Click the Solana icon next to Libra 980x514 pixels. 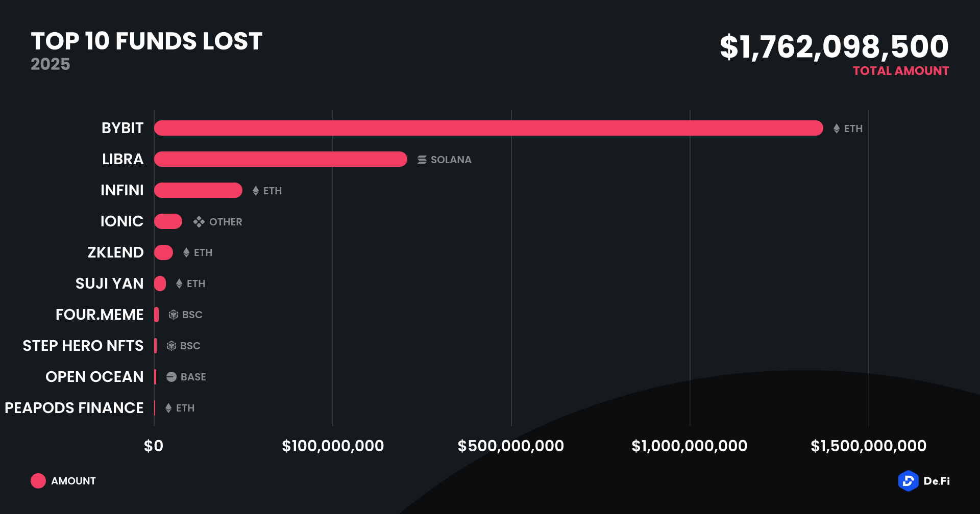422,160
